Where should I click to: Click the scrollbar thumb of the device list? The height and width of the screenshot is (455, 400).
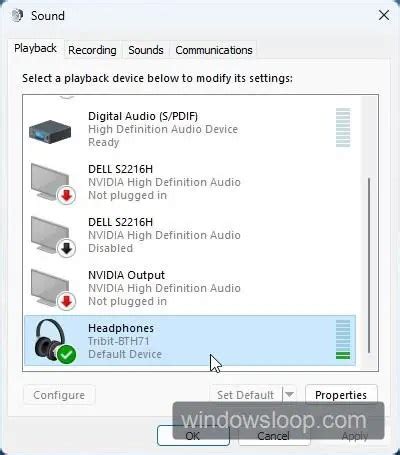coord(369,266)
